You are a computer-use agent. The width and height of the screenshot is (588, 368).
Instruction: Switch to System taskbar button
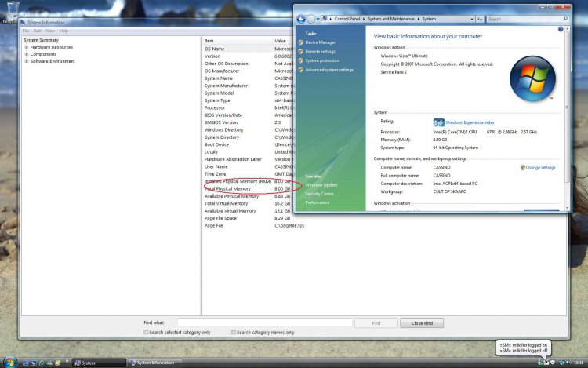pyautogui.click(x=99, y=363)
